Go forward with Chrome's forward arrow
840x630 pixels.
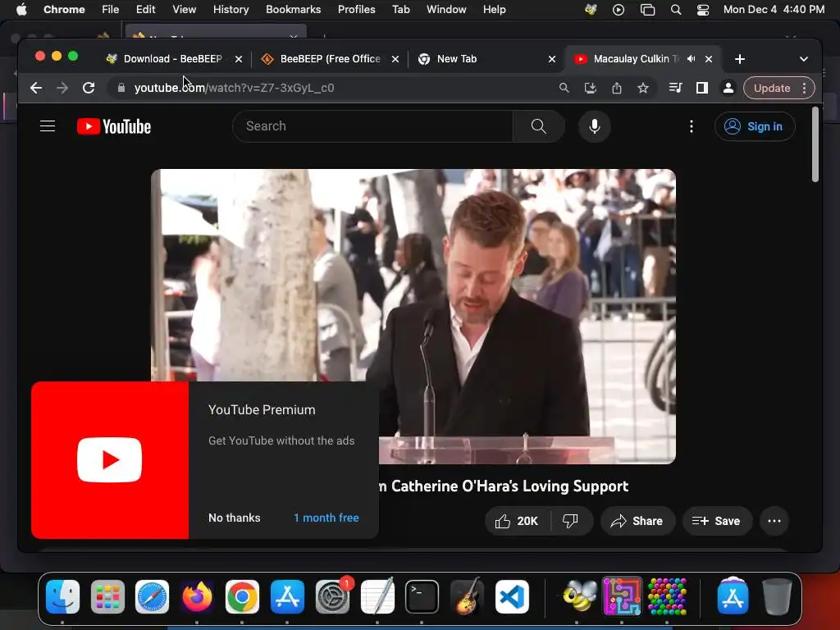click(62, 88)
